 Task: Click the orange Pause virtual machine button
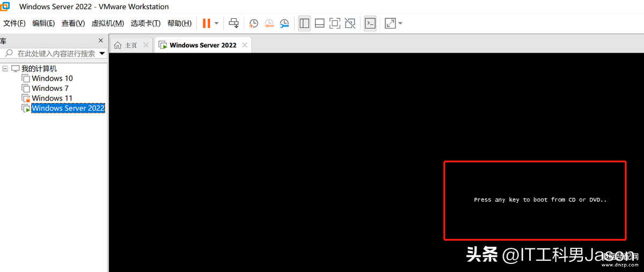[x=206, y=23]
